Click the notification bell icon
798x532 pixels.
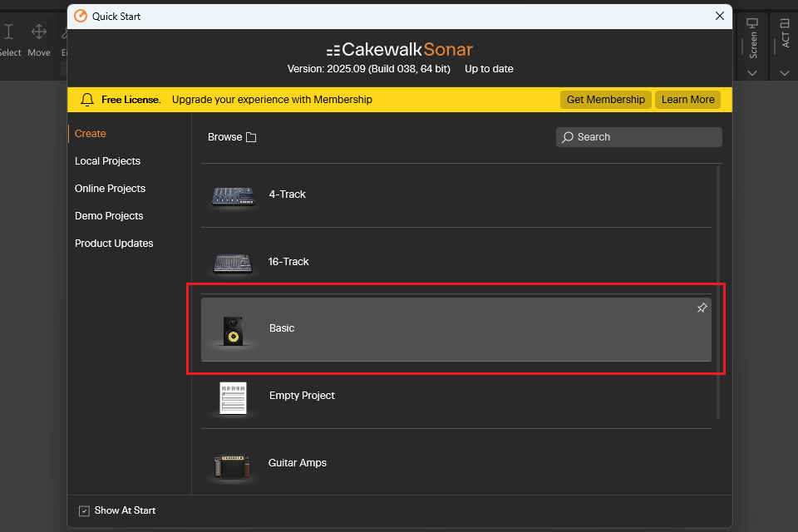(x=87, y=100)
